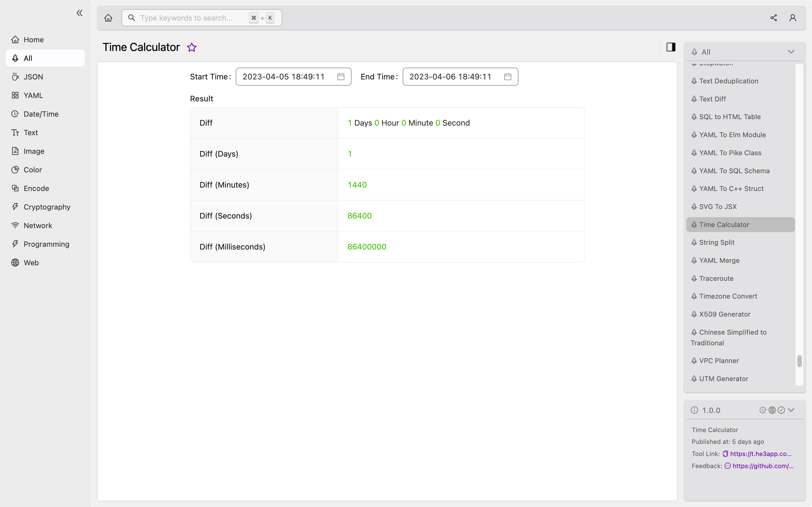Image resolution: width=812 pixels, height=507 pixels.
Task: Toggle the split view panel button
Action: 671,47
